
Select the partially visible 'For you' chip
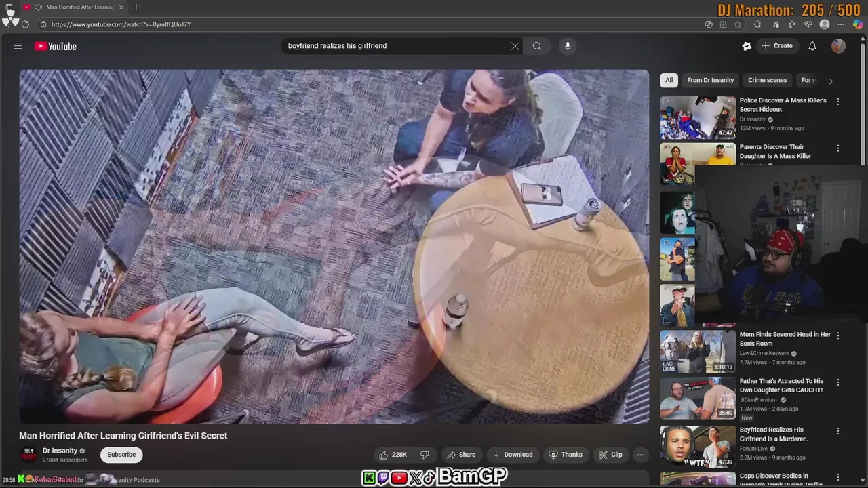[807, 80]
